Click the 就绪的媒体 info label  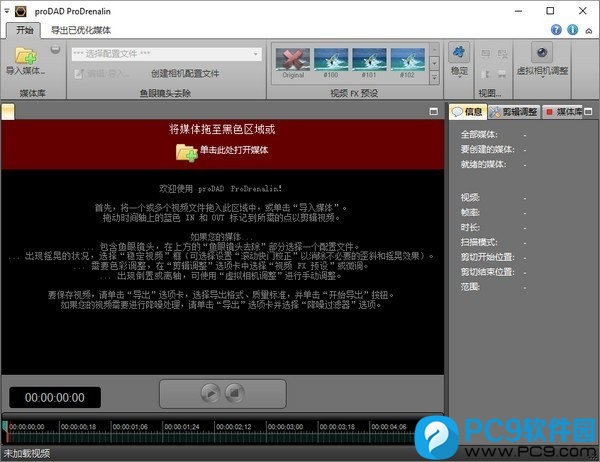484,164
